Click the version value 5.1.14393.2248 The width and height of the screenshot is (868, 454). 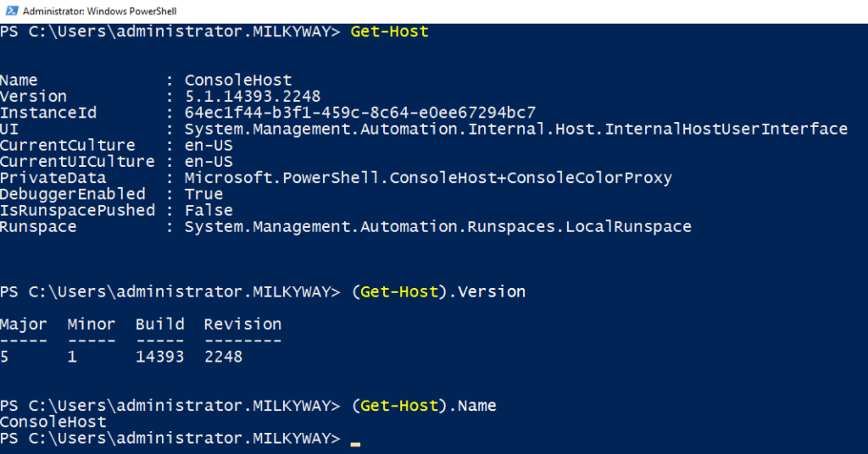(x=253, y=97)
